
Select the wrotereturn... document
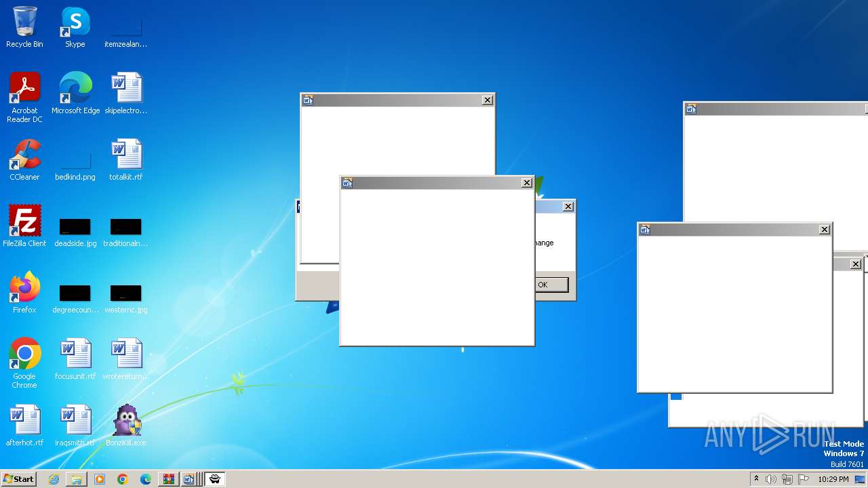click(x=125, y=359)
